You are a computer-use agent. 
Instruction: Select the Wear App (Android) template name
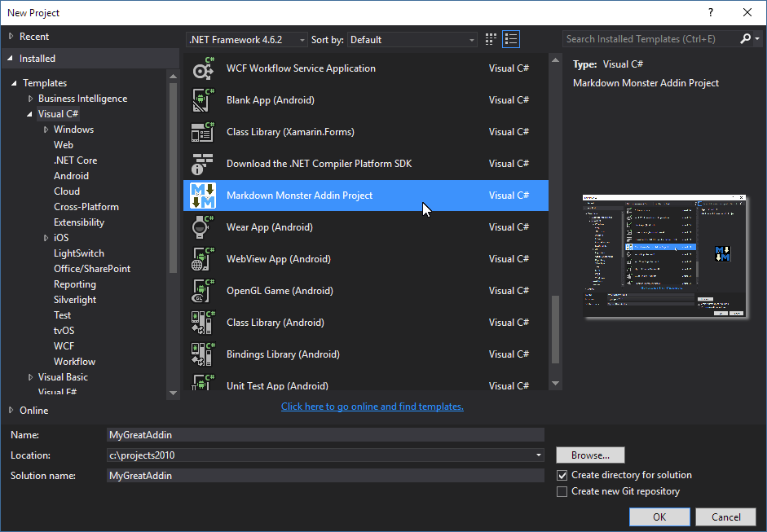[x=270, y=227]
